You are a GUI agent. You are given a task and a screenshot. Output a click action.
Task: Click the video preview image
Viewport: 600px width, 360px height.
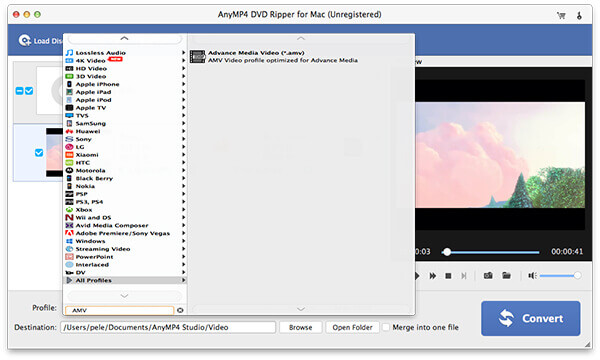click(x=500, y=155)
